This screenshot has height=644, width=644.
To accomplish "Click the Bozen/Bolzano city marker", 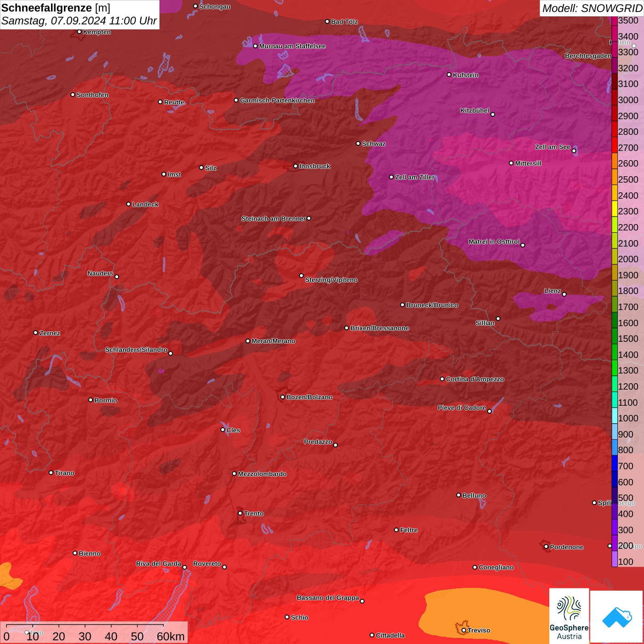I will point(282,397).
